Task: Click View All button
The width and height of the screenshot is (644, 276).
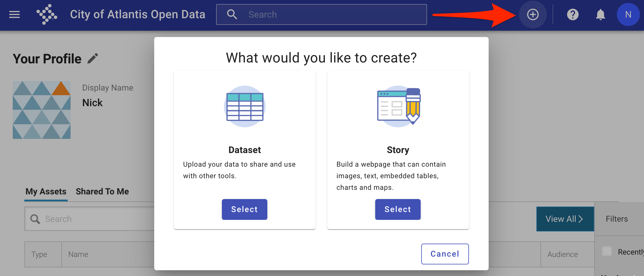Action: (x=565, y=219)
